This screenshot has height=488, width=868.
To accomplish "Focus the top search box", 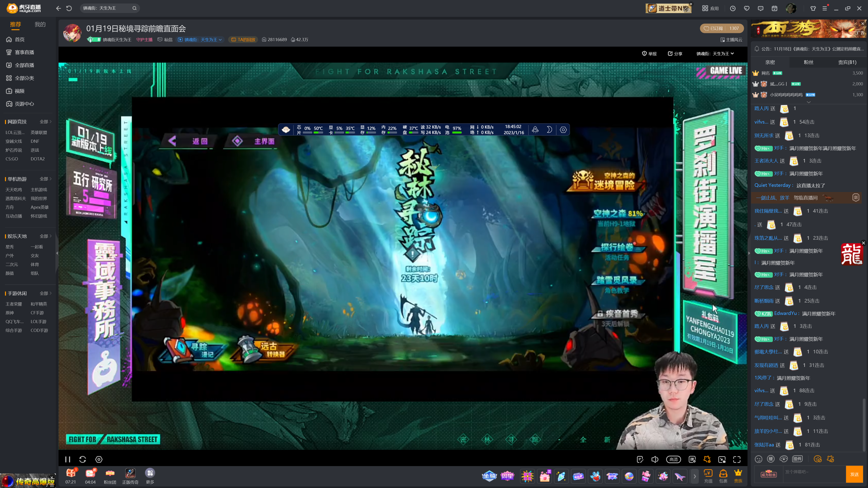I will pos(106,8).
